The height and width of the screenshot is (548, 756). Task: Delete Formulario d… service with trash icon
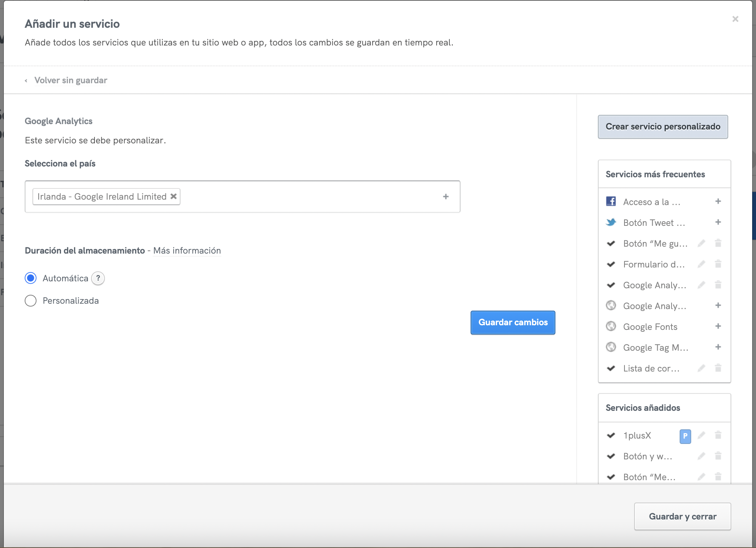[x=718, y=264]
